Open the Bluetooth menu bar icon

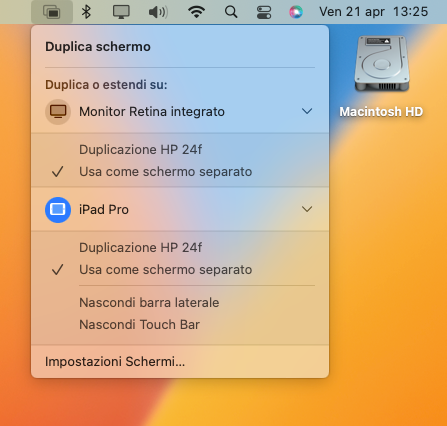coord(86,12)
